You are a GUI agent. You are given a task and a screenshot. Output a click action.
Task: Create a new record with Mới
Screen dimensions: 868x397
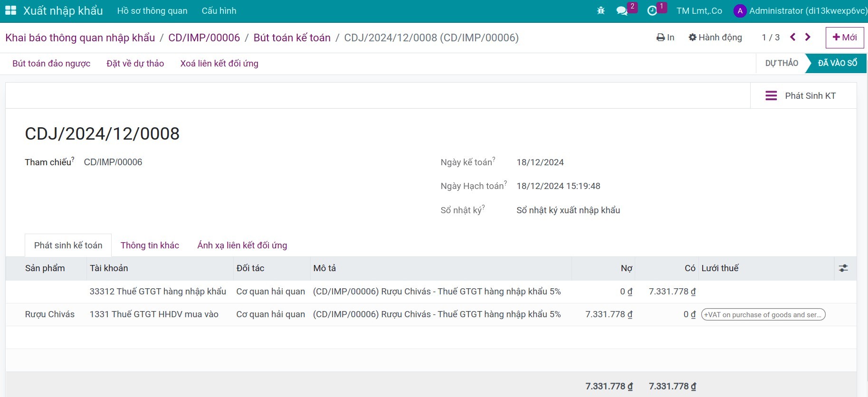pos(844,38)
